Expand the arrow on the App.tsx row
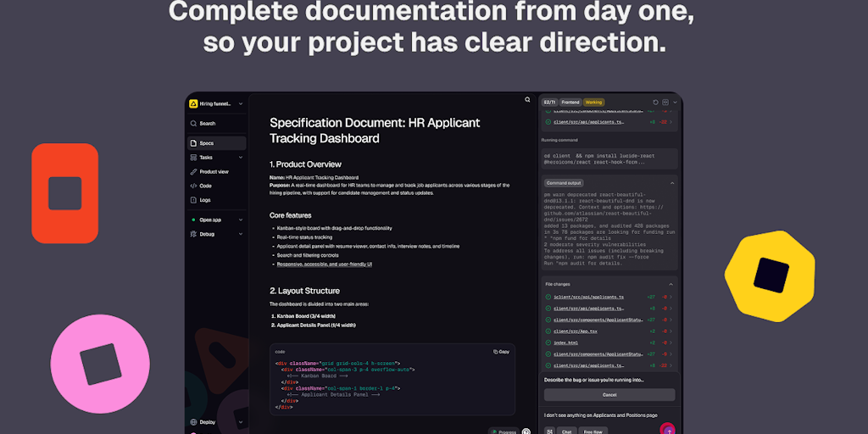The image size is (868, 434). (x=671, y=331)
